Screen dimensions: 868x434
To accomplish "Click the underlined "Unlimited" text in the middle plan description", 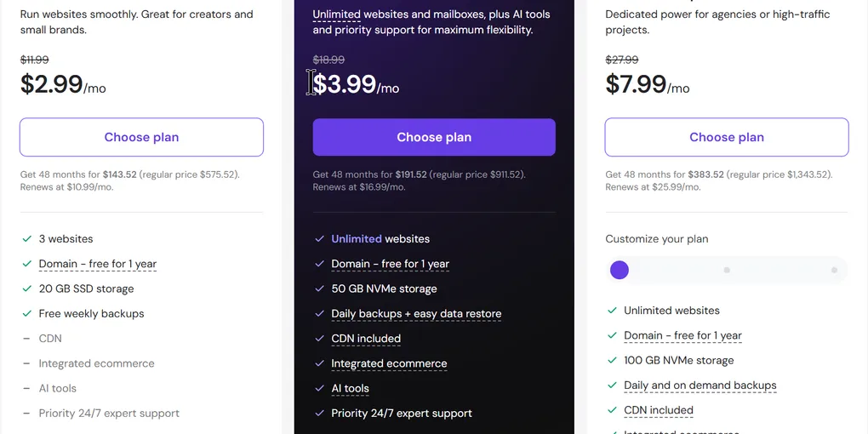I will 337,14.
